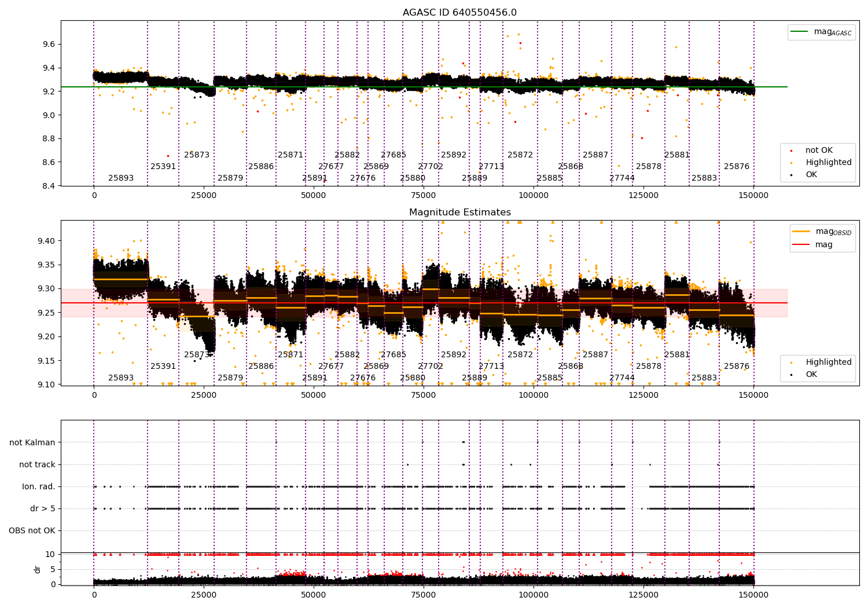Screen dimensions: 868x608
Task: Click the 'not Kalman' axis label
Action: pyautogui.click(x=32, y=442)
